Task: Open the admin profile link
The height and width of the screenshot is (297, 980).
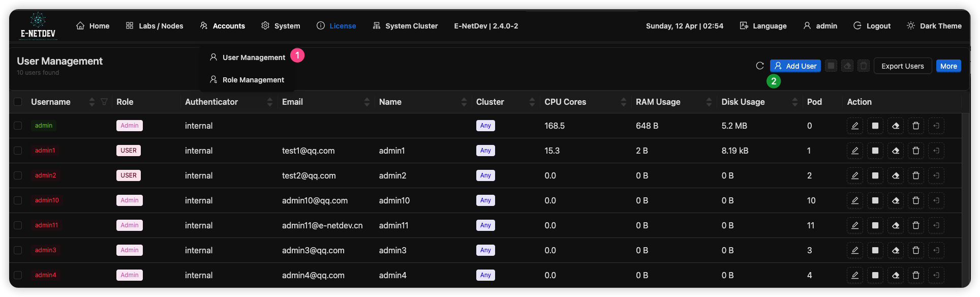Action: [820, 26]
